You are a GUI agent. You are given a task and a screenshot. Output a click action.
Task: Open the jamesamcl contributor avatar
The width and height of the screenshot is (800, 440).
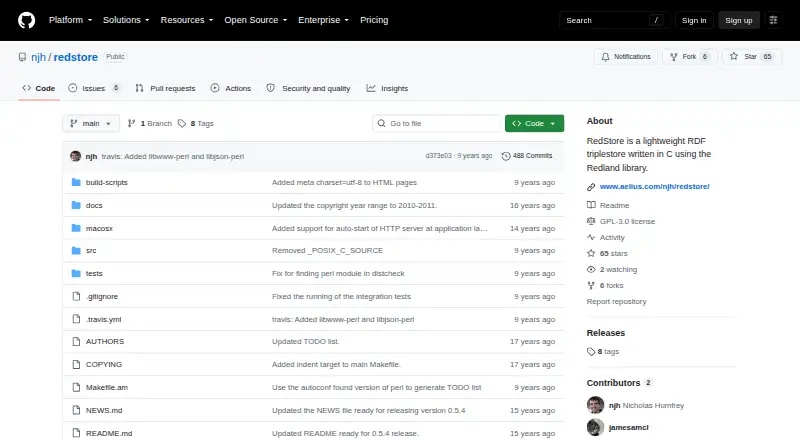[595, 427]
